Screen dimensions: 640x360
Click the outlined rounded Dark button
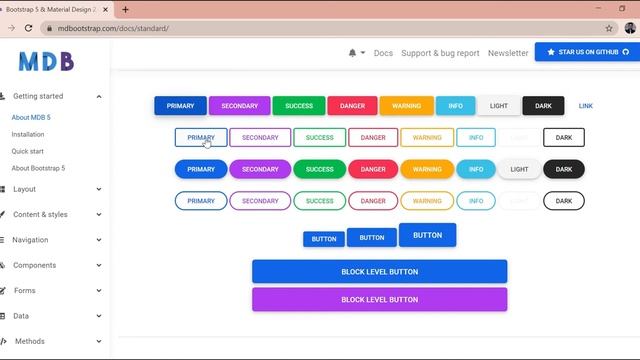click(564, 201)
